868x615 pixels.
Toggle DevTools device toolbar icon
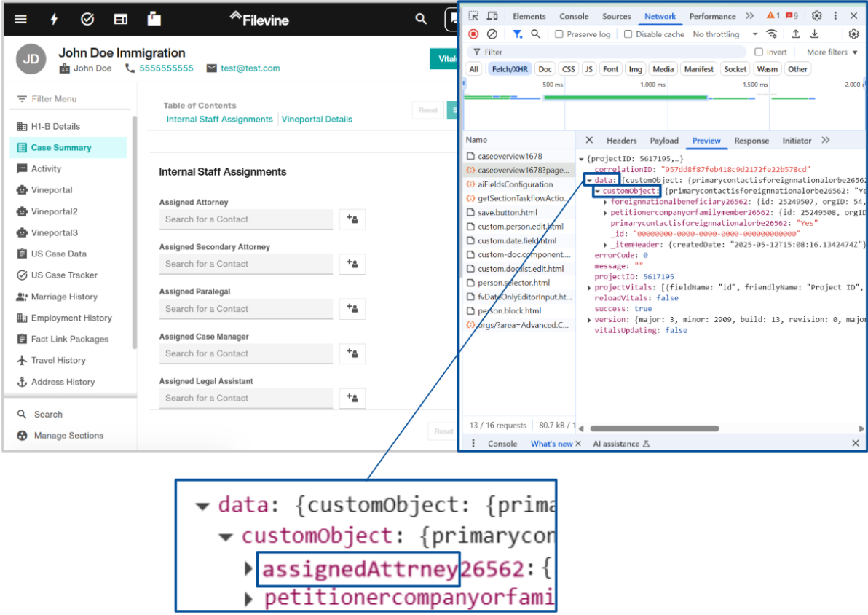(492, 16)
